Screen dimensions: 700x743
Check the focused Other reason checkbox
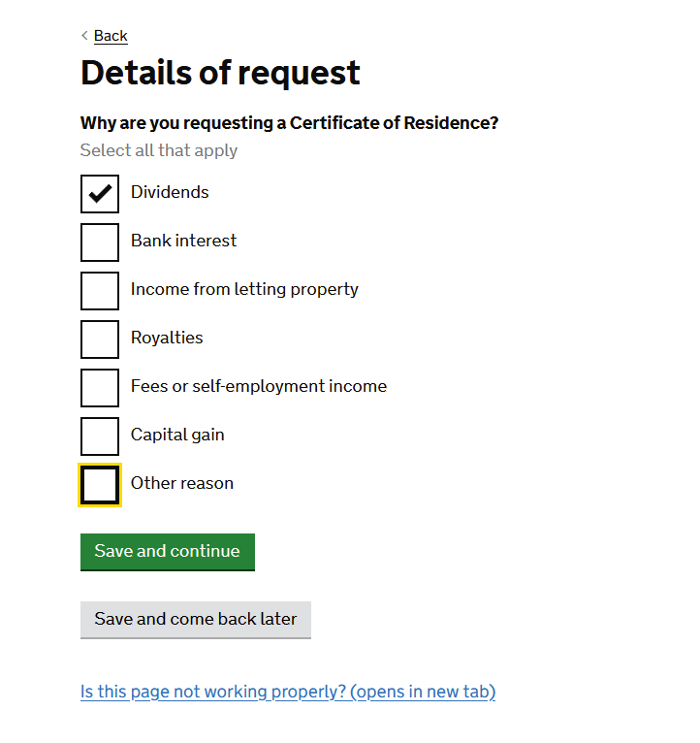click(100, 485)
